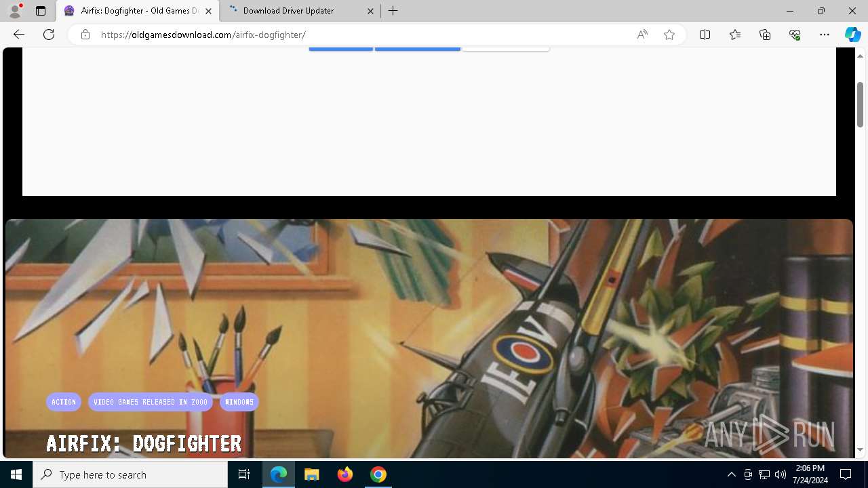The width and height of the screenshot is (868, 488).
Task: Minimize the Edge window
Action: [x=789, y=11]
